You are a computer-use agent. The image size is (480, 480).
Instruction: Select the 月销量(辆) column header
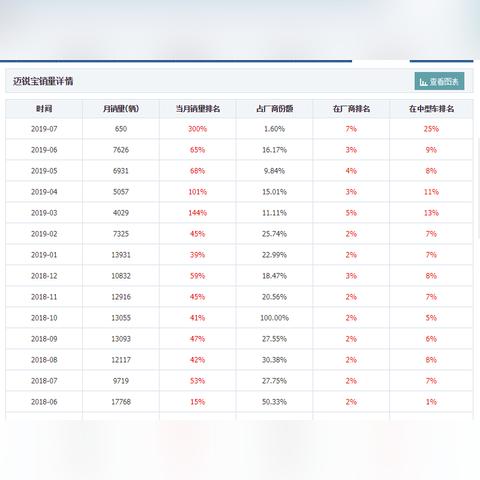(x=121, y=109)
